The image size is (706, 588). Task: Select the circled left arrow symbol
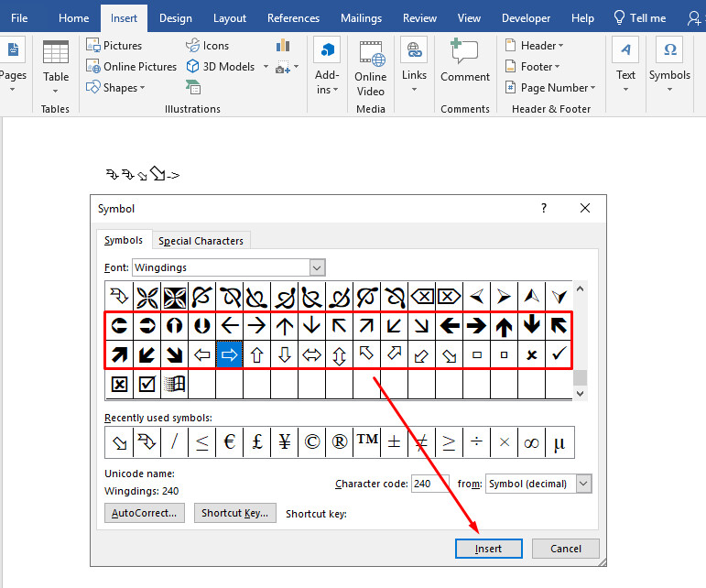click(119, 325)
